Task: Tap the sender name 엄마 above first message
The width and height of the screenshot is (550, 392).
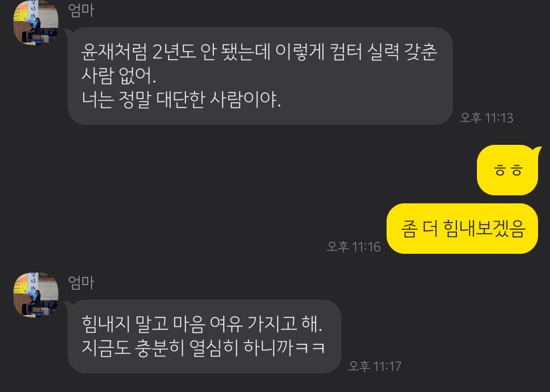Action: [x=81, y=10]
